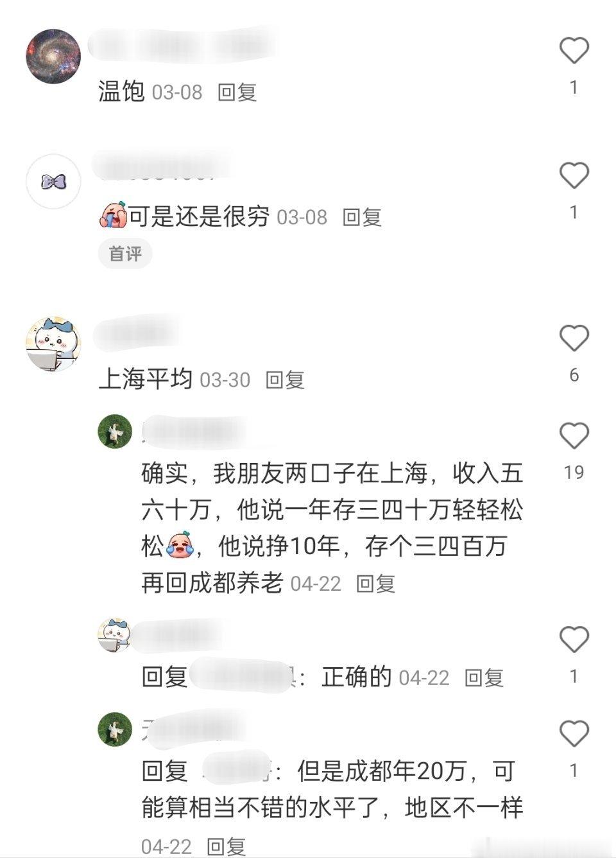The width and height of the screenshot is (616, 863).
Task: Like the '温饱' comment with heart icon
Action: pos(574,51)
